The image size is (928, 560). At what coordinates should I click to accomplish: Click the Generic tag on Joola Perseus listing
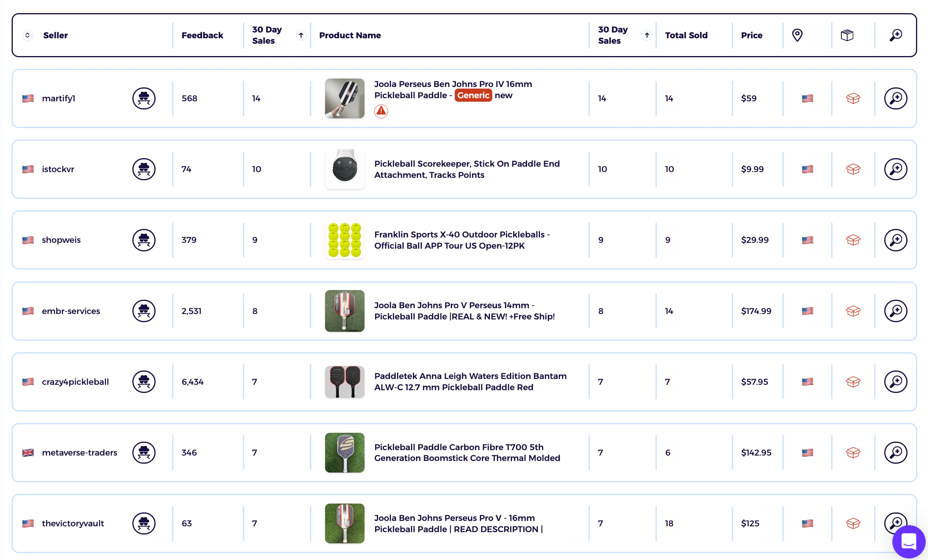coord(473,95)
